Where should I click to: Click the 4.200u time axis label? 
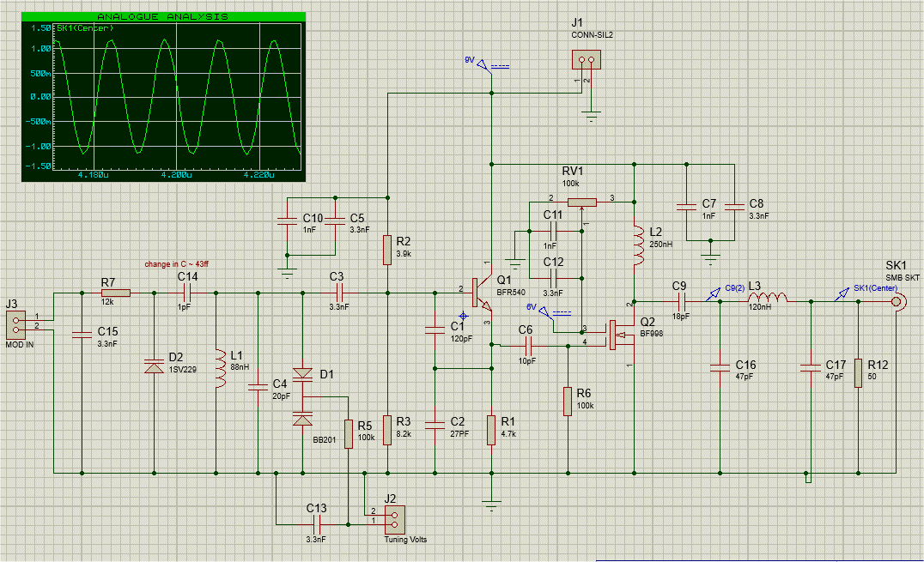176,175
